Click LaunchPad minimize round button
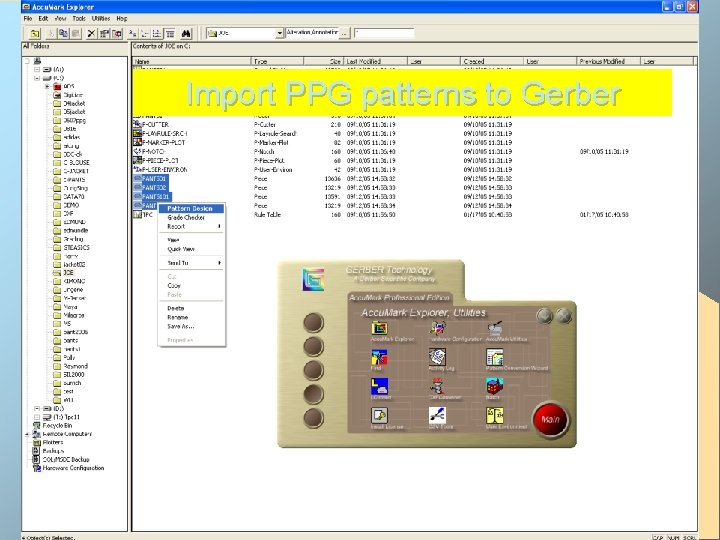 pos(545,316)
